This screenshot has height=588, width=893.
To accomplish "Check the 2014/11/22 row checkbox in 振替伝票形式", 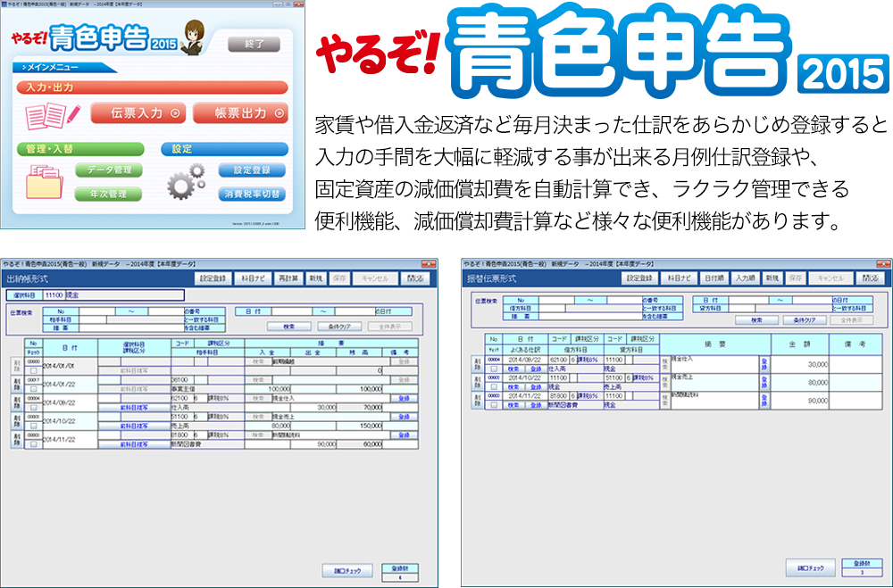I will pos(494,405).
